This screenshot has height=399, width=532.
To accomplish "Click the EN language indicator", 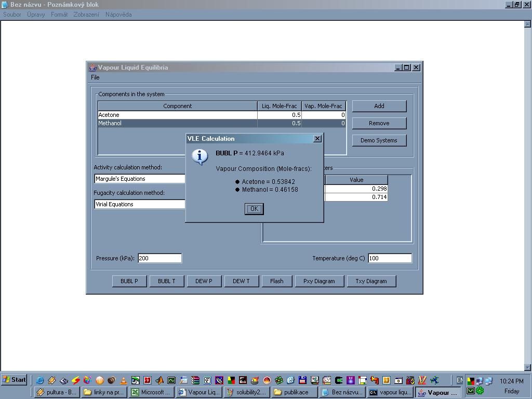I will (x=460, y=380).
